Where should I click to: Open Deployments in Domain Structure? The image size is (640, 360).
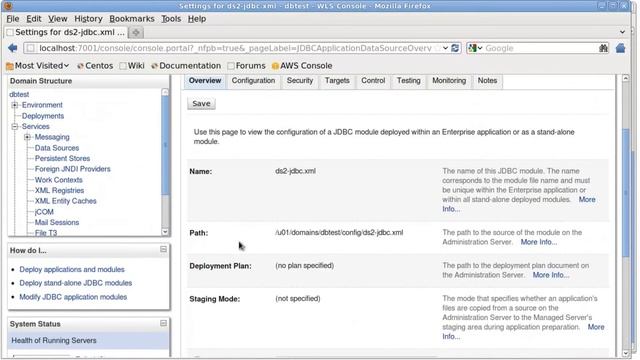coord(43,116)
